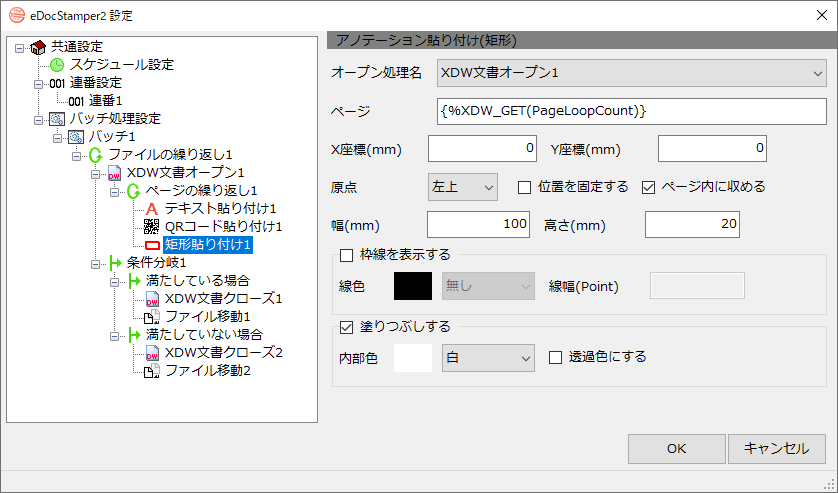838x493 pixels.
Task: Select スケジュール設定 in the tree
Action: [x=121, y=65]
